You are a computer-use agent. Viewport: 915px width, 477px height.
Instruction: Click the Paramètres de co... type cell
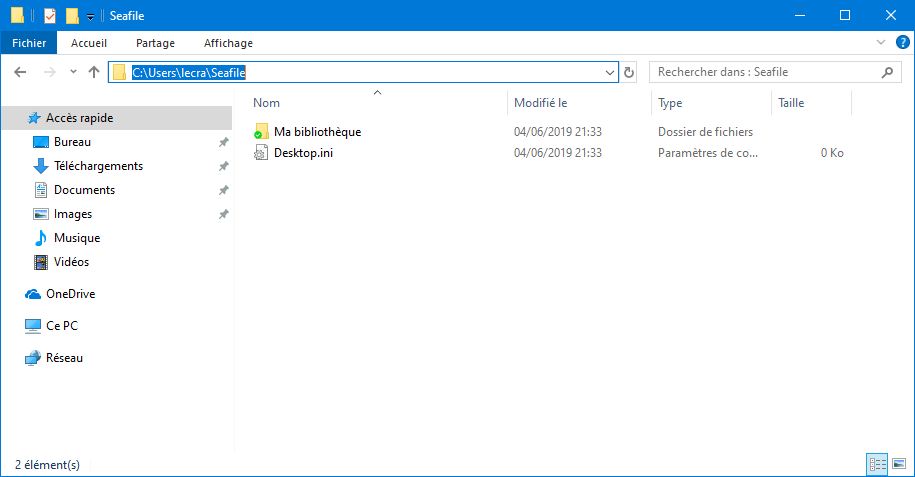pyautogui.click(x=708, y=153)
